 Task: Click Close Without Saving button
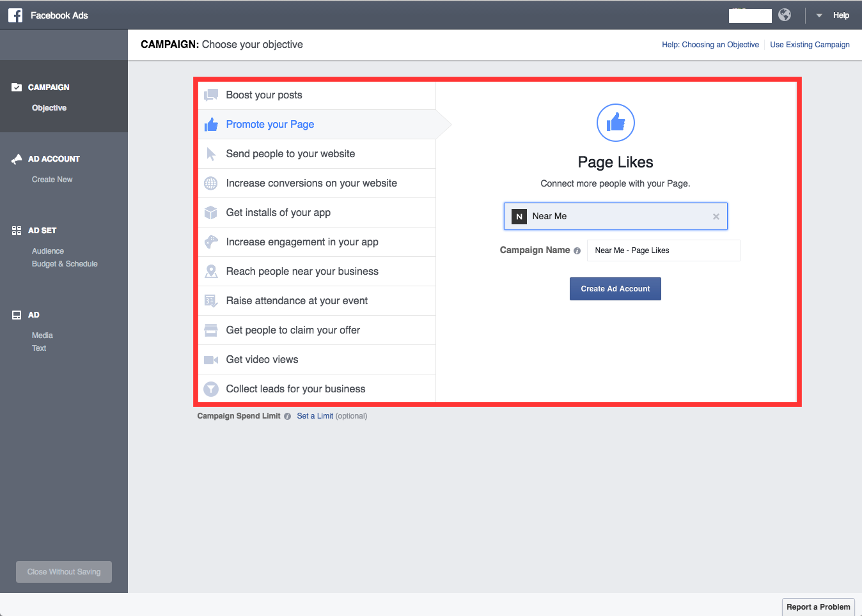(x=64, y=572)
